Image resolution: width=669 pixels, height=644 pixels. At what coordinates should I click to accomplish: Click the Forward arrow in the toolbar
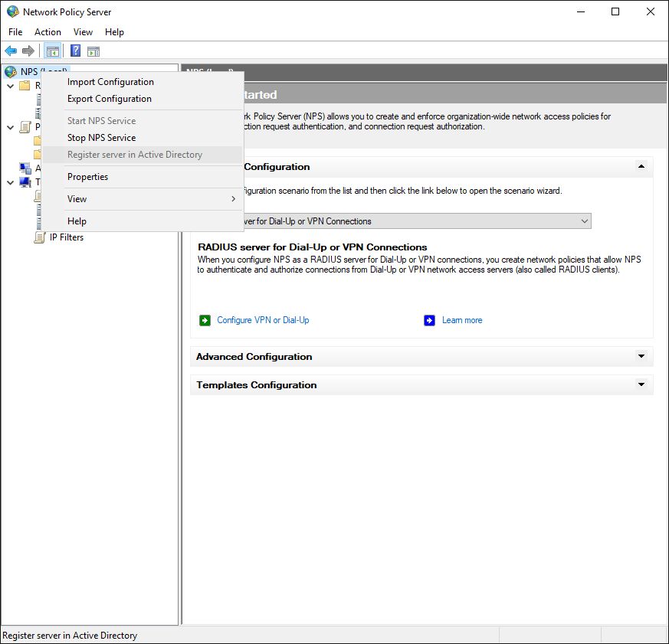28,51
